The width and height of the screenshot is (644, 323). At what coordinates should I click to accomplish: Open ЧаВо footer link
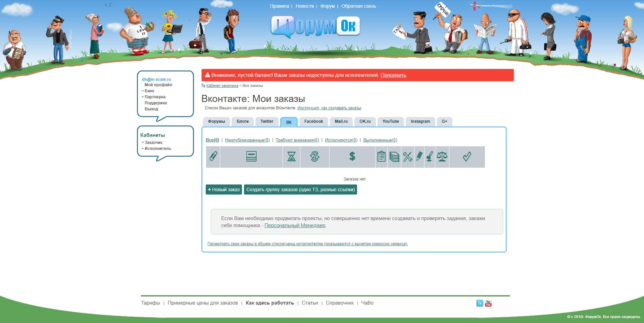pos(367,303)
